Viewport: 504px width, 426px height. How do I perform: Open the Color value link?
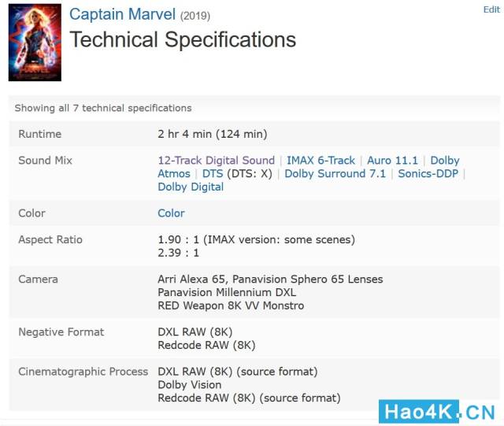pos(171,213)
